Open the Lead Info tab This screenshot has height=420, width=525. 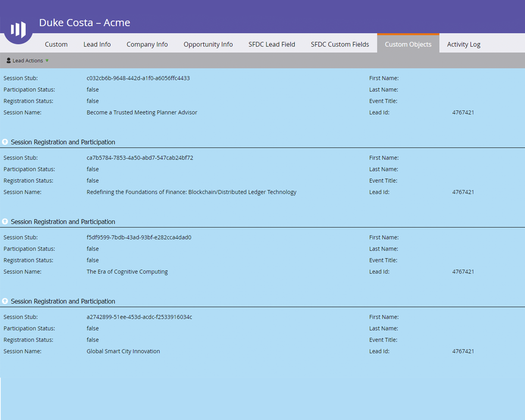pyautogui.click(x=97, y=44)
